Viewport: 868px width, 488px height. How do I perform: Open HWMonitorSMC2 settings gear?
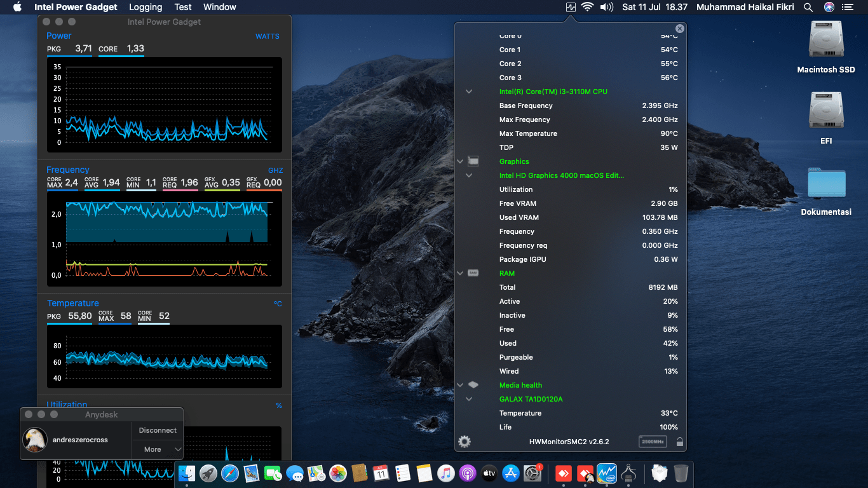click(465, 442)
